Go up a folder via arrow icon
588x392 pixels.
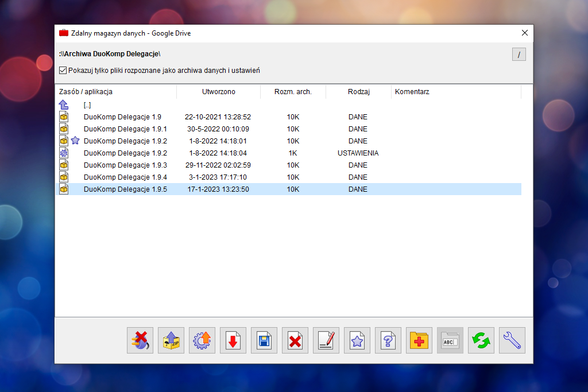64,105
